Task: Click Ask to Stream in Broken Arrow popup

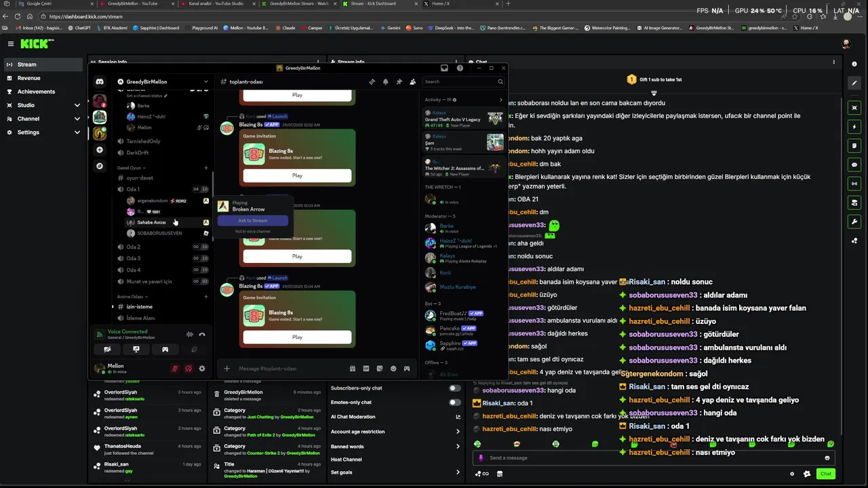Action: pyautogui.click(x=253, y=221)
